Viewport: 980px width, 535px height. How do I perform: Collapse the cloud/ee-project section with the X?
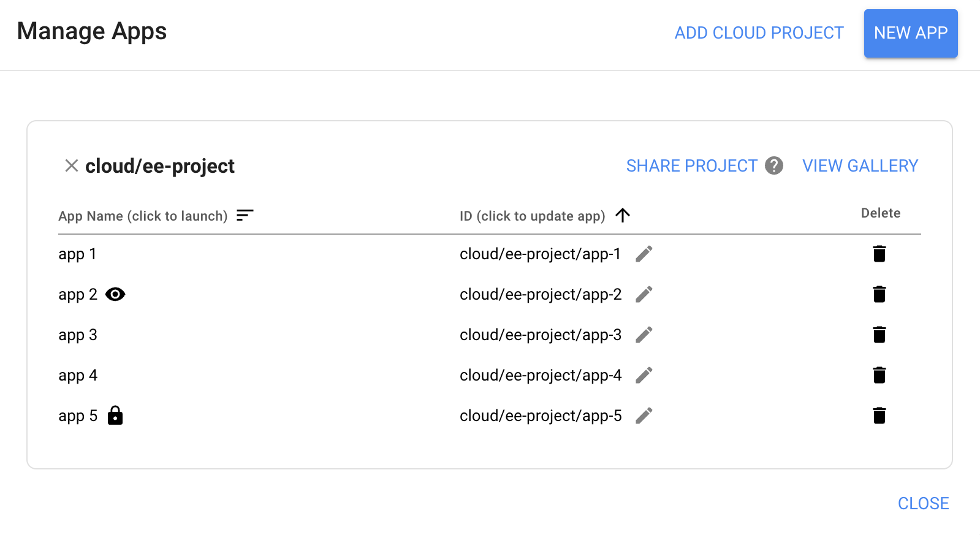pos(71,165)
